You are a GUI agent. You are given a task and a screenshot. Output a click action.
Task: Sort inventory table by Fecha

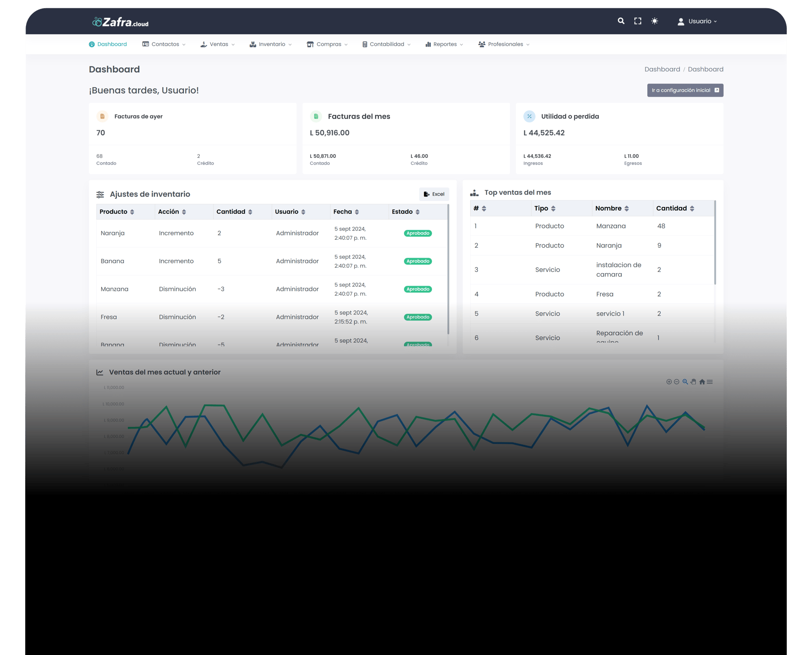point(357,212)
